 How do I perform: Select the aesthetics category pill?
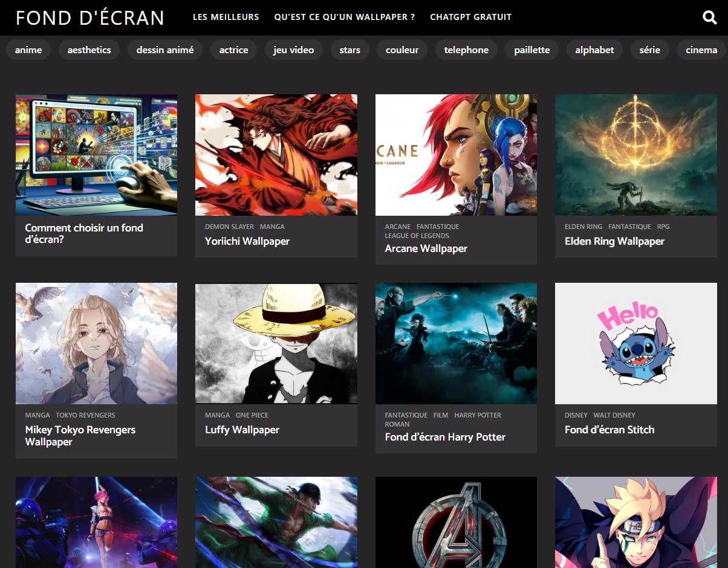[x=89, y=50]
